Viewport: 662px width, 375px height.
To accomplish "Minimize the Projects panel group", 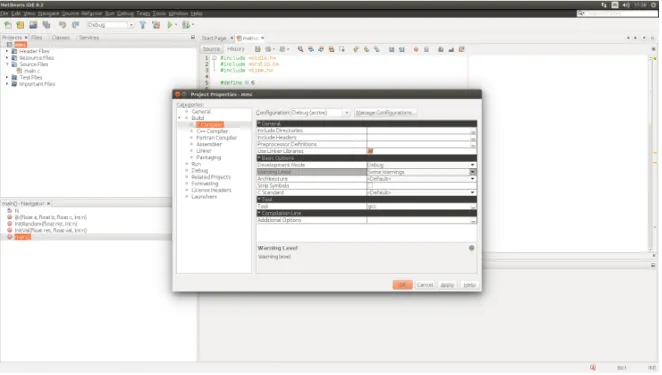I will pyautogui.click(x=193, y=37).
